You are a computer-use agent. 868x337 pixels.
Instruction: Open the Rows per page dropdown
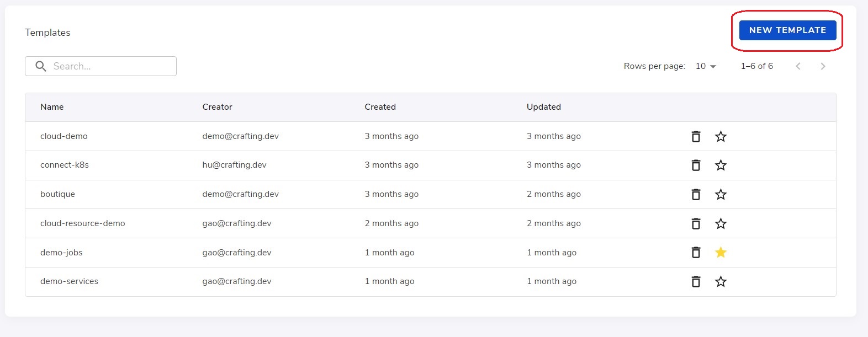click(x=706, y=66)
